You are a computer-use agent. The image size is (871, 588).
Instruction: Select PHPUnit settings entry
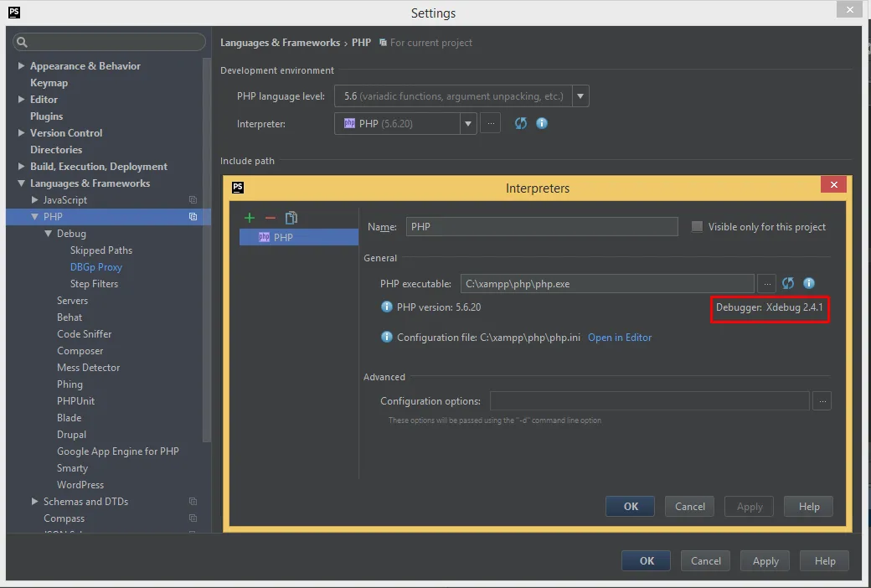coord(75,400)
